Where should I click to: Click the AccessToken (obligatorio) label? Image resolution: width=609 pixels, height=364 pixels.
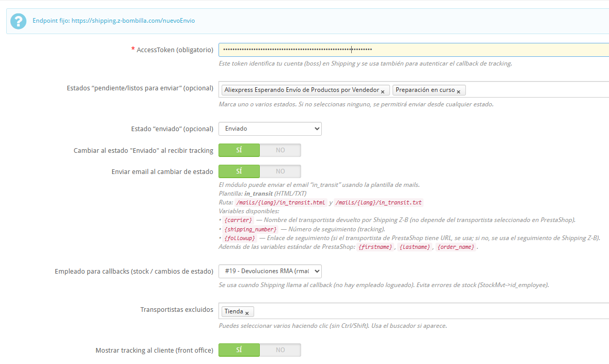pos(175,50)
